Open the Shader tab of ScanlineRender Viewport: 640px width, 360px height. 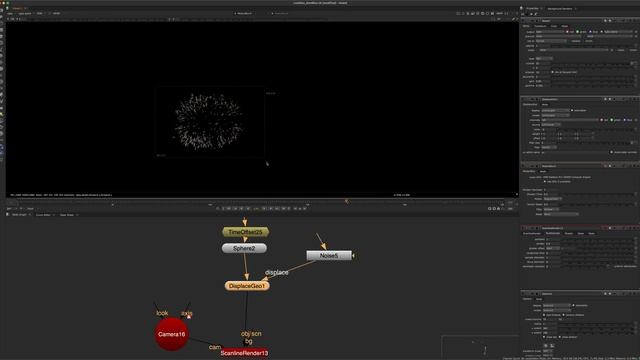point(569,233)
